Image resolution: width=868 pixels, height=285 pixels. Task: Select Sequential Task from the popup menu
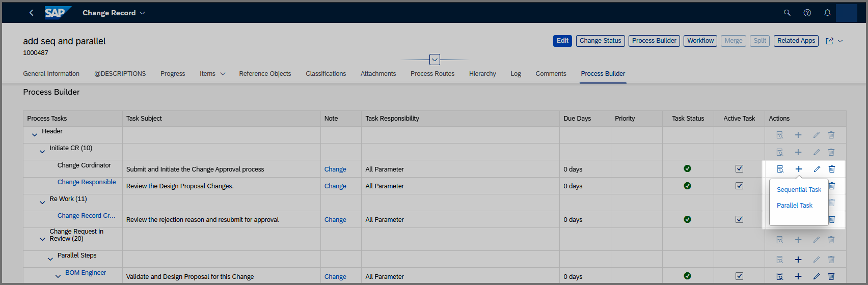point(799,189)
